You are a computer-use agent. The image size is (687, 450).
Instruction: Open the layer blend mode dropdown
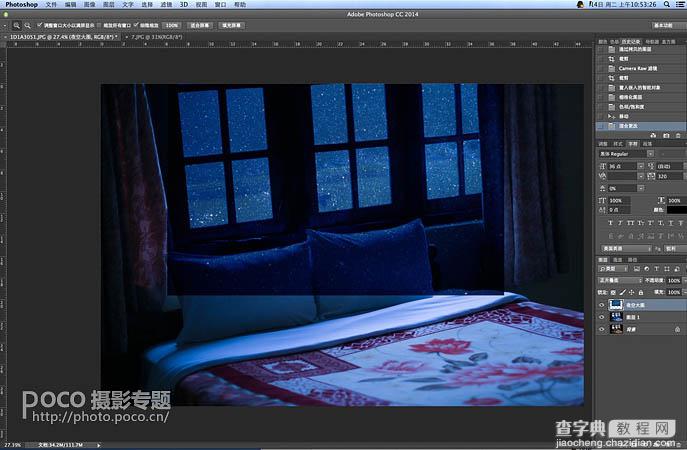[620, 280]
